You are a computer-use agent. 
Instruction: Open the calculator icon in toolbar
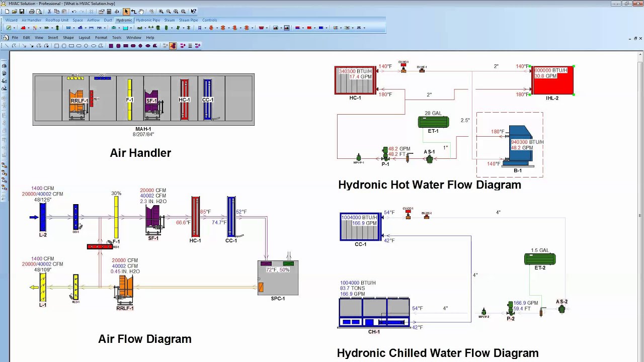(109, 12)
